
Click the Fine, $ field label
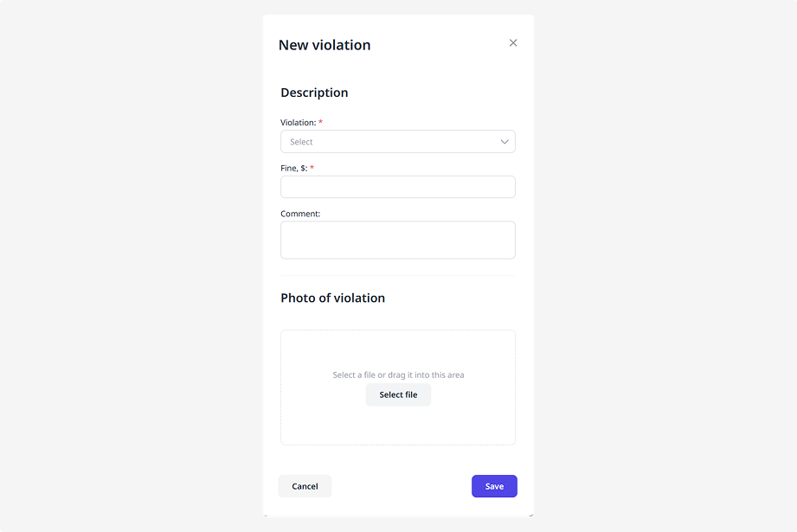[293, 168]
